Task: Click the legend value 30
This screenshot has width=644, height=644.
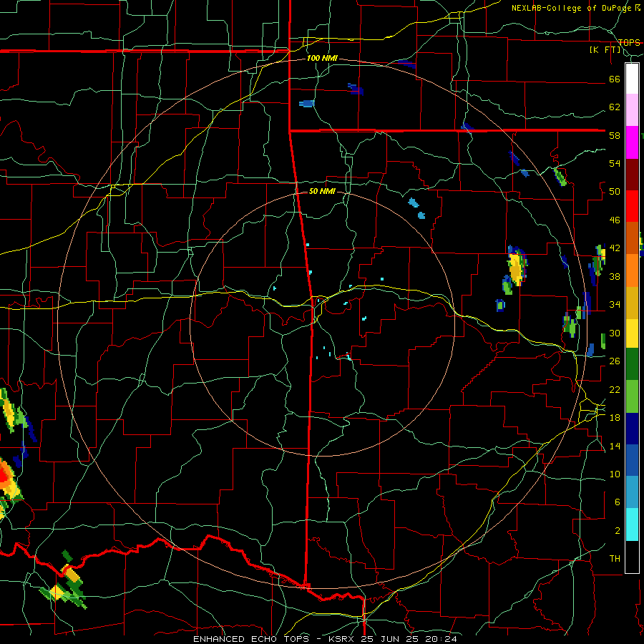Action: pyautogui.click(x=615, y=333)
